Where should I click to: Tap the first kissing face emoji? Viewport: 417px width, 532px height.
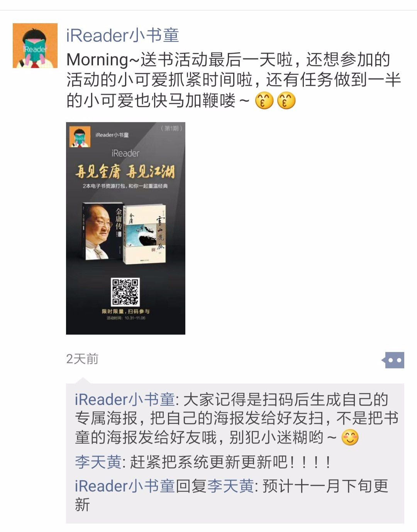point(264,100)
